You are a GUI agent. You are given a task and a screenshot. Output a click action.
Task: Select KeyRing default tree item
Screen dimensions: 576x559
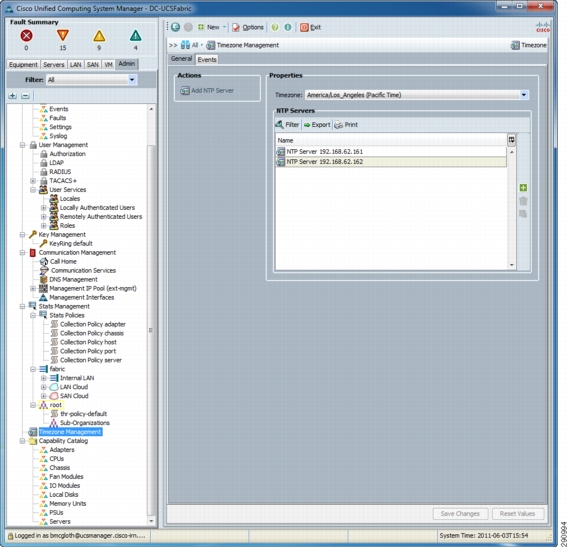point(71,244)
